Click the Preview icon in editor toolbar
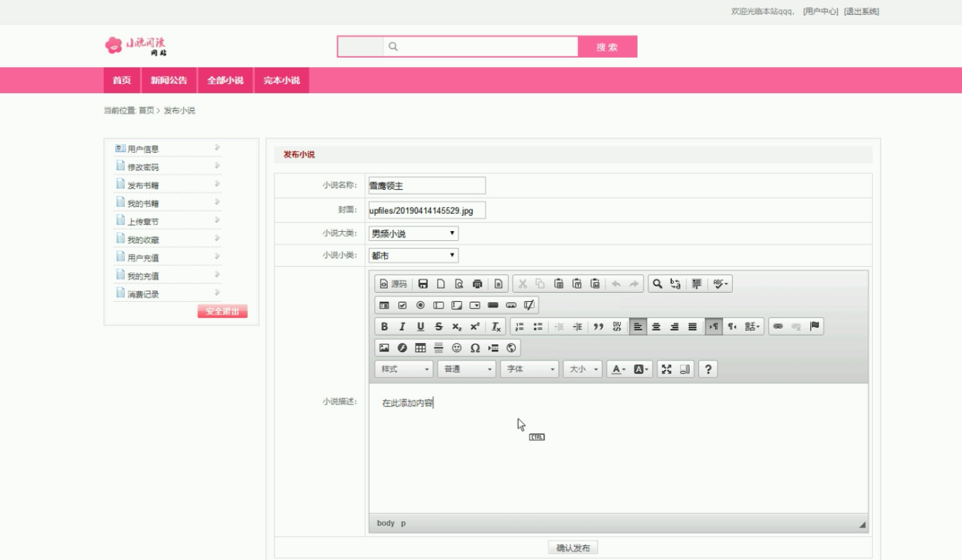 (x=459, y=284)
